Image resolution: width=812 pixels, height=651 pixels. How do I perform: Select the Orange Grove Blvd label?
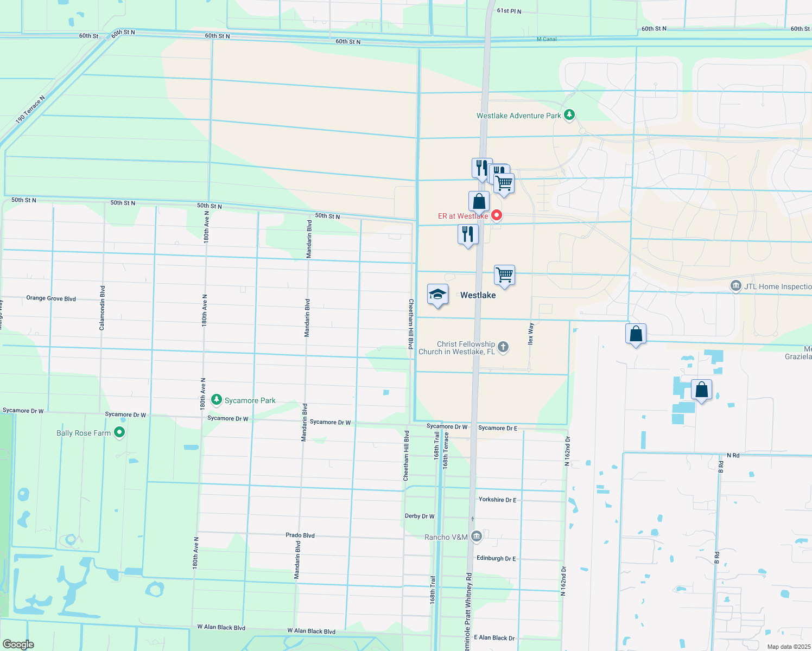(51, 298)
